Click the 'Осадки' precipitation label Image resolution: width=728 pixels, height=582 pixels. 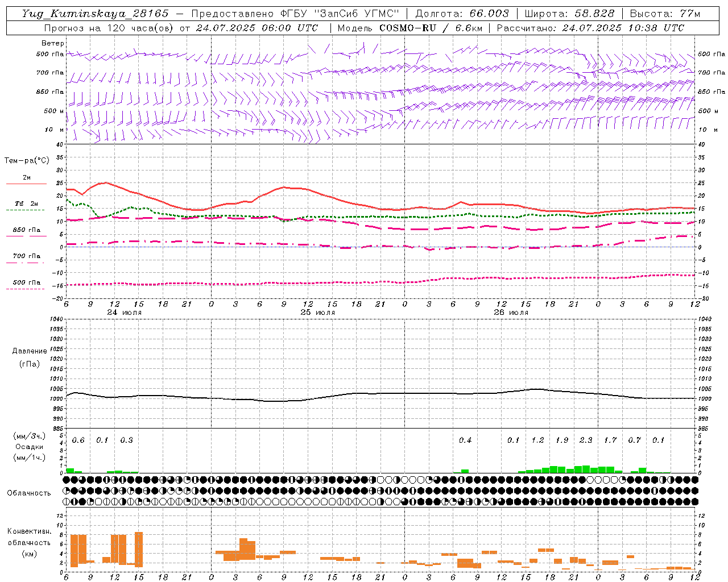(x=30, y=447)
